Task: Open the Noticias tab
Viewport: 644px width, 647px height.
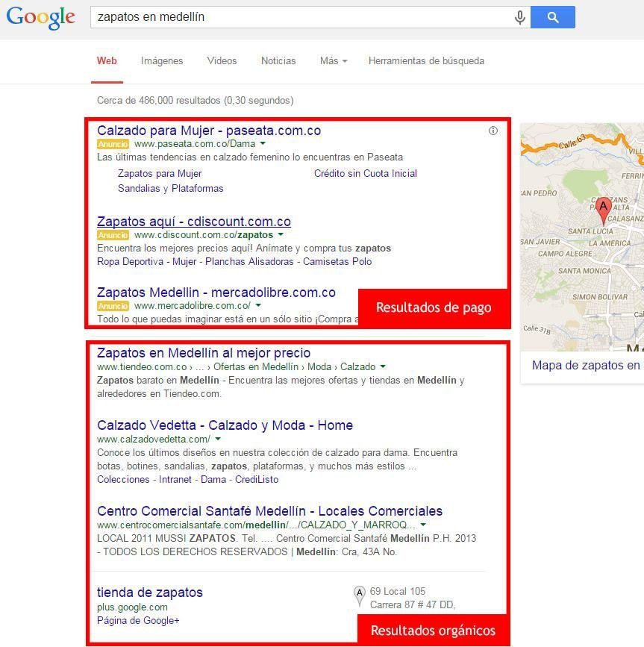Action: tap(278, 61)
